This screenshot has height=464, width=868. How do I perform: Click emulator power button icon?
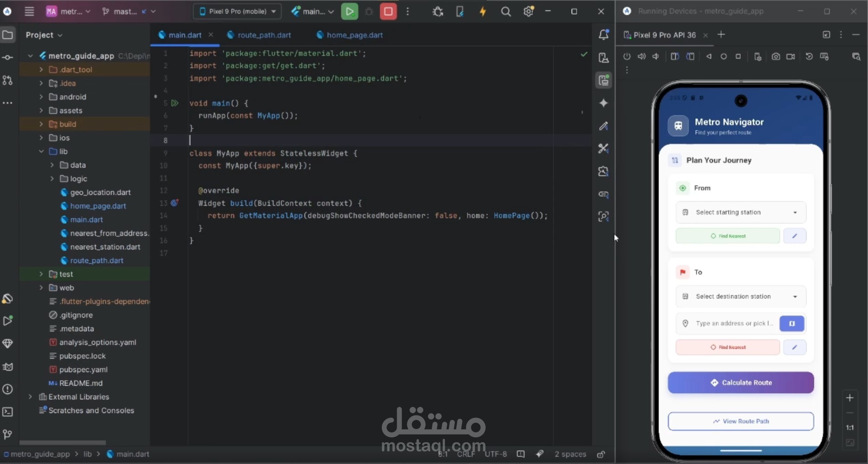(627, 56)
